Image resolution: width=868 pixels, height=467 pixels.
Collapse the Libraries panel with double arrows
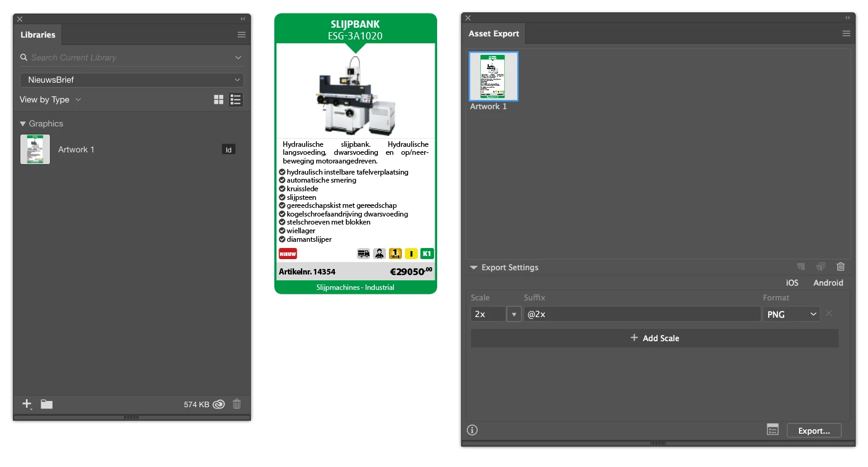(243, 19)
